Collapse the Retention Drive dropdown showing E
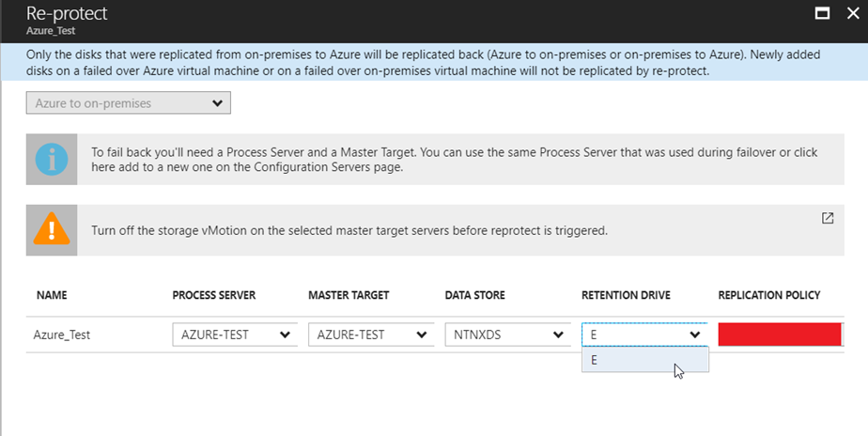The height and width of the screenshot is (436, 868). (x=645, y=335)
